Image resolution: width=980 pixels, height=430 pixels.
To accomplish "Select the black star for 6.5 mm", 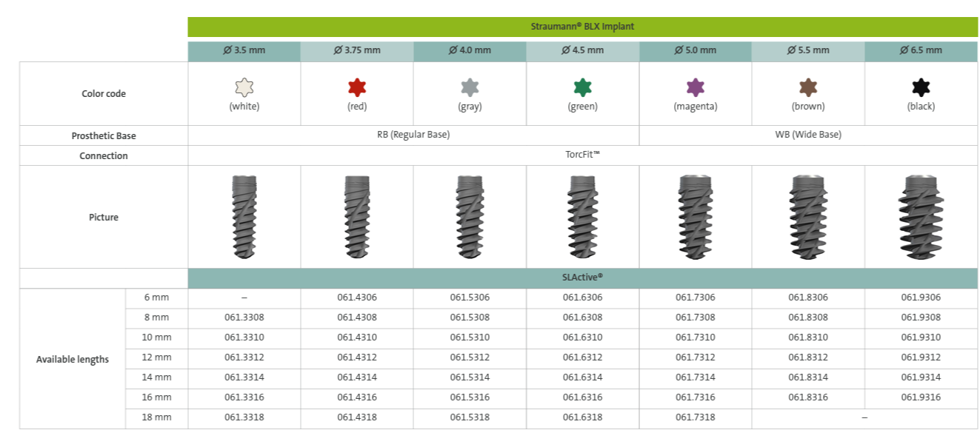I will click(x=921, y=86).
